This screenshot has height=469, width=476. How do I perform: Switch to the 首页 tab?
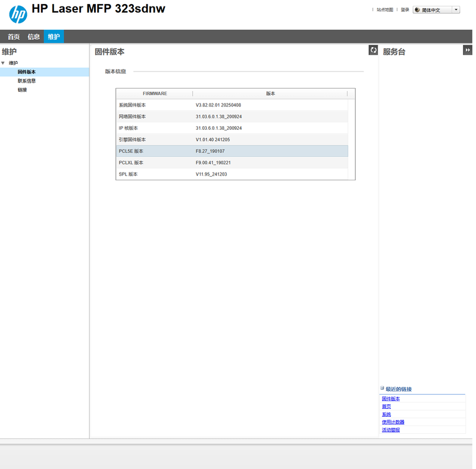(14, 37)
